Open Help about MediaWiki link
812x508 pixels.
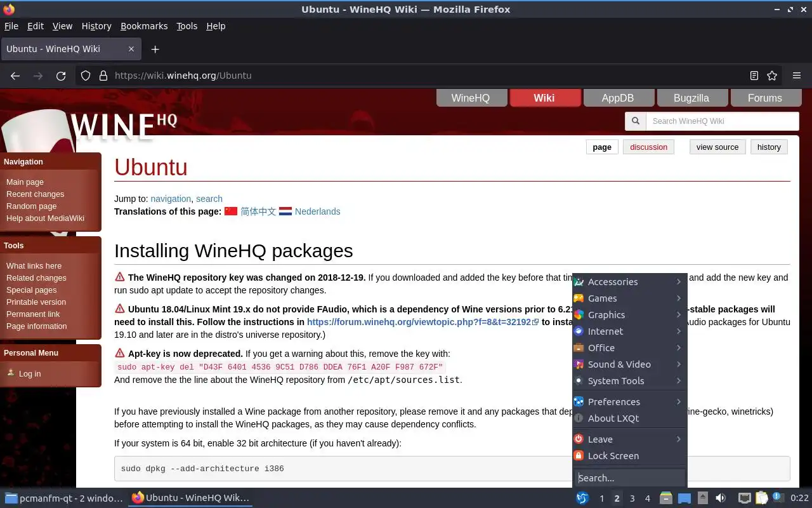45,218
